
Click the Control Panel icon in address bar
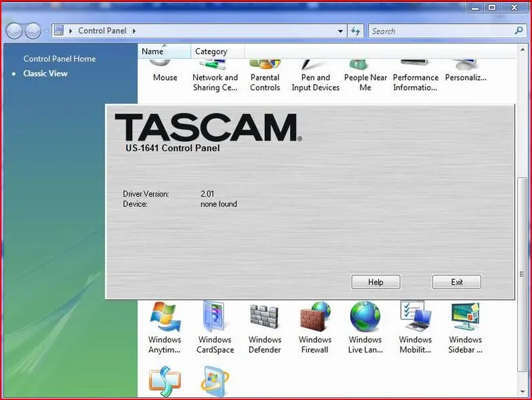[59, 31]
